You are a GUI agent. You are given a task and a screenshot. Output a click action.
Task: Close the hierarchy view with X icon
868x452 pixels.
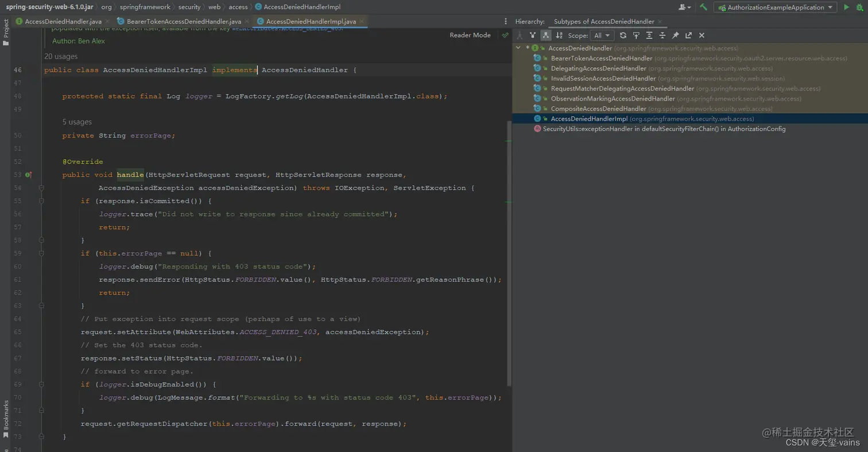pos(702,35)
